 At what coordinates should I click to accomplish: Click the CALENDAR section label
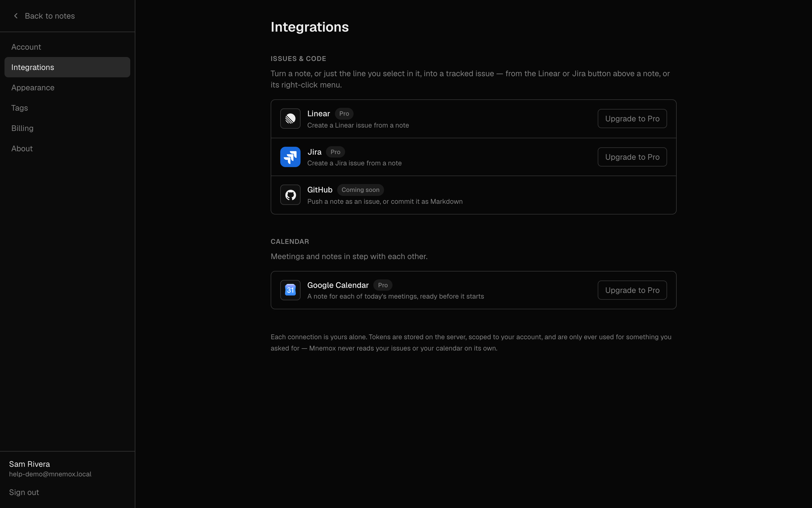(x=290, y=242)
